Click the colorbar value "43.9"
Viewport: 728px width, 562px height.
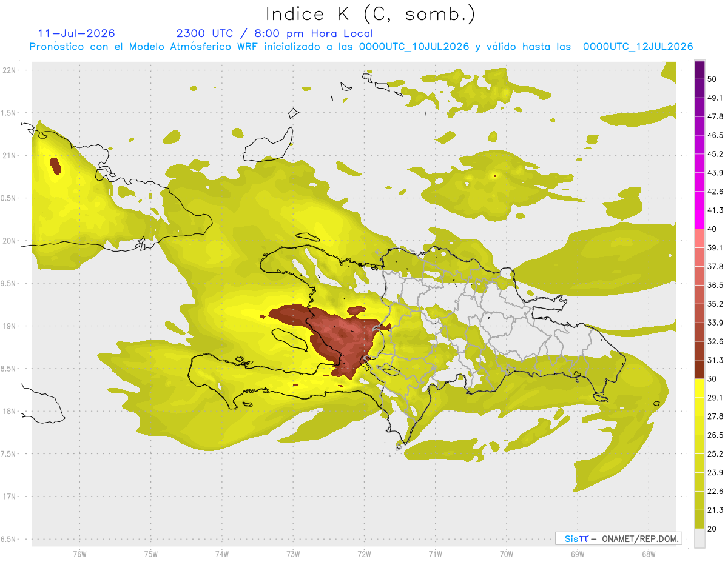click(715, 173)
